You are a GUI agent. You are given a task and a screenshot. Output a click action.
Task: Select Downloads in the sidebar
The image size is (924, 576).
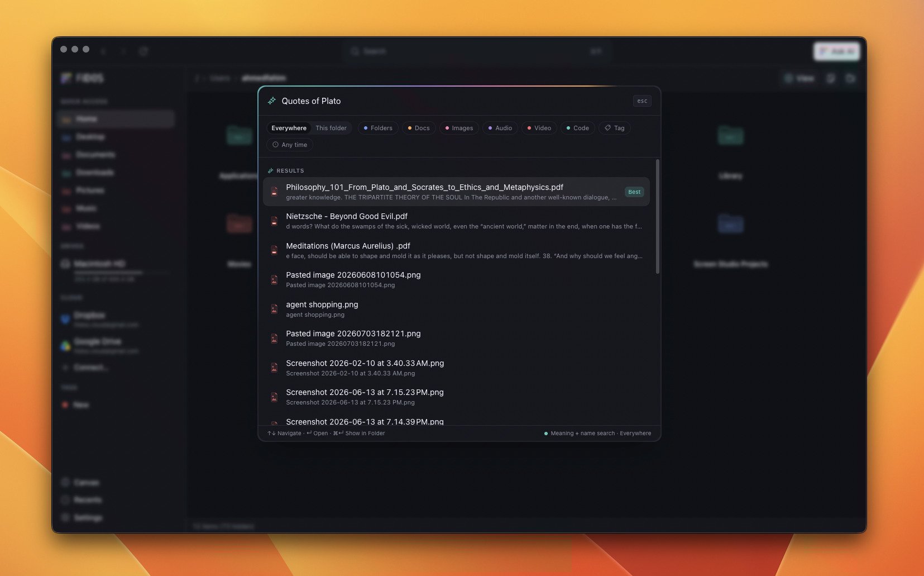tap(116, 173)
